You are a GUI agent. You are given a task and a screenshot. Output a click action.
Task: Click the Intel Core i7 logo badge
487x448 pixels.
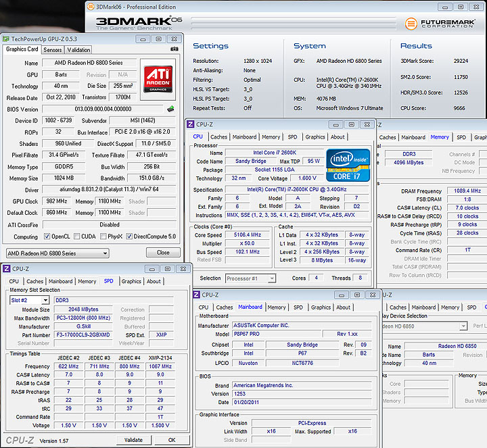(x=348, y=165)
